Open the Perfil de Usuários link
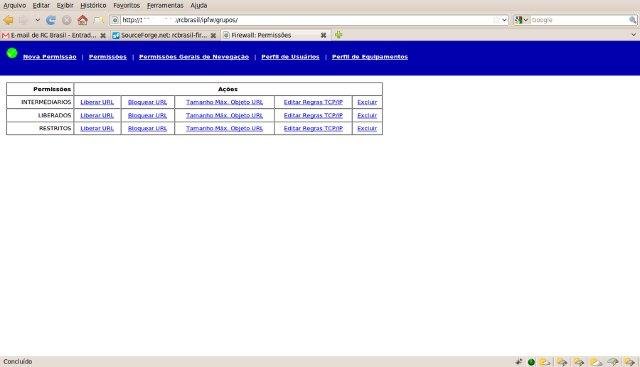This screenshot has height=367, width=640. click(x=290, y=57)
